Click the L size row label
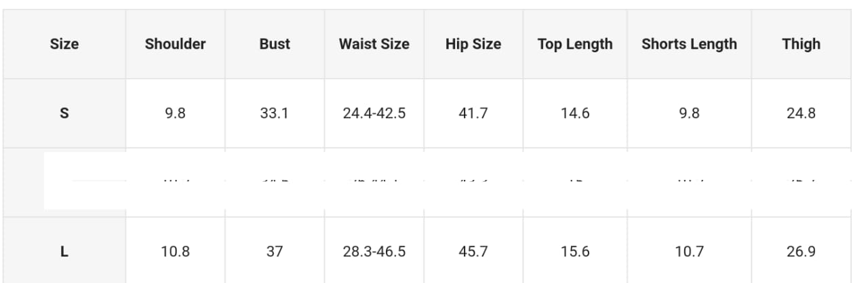This screenshot has width=868, height=283. tap(64, 252)
